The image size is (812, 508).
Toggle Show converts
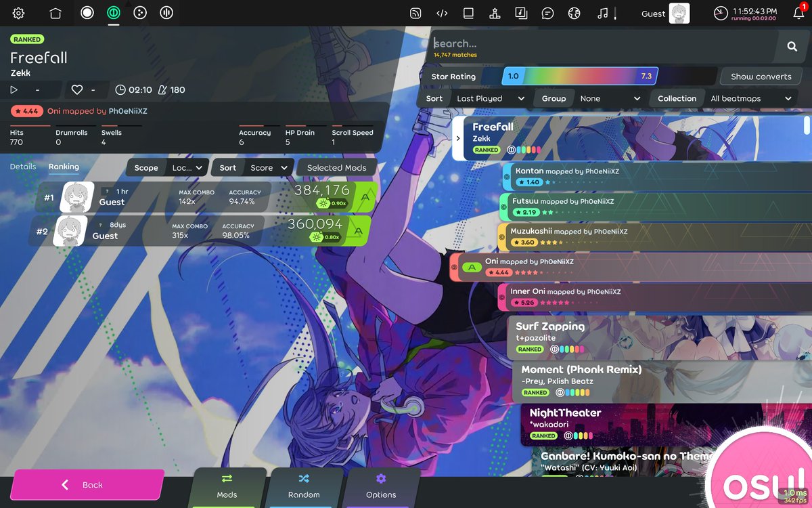(x=761, y=77)
